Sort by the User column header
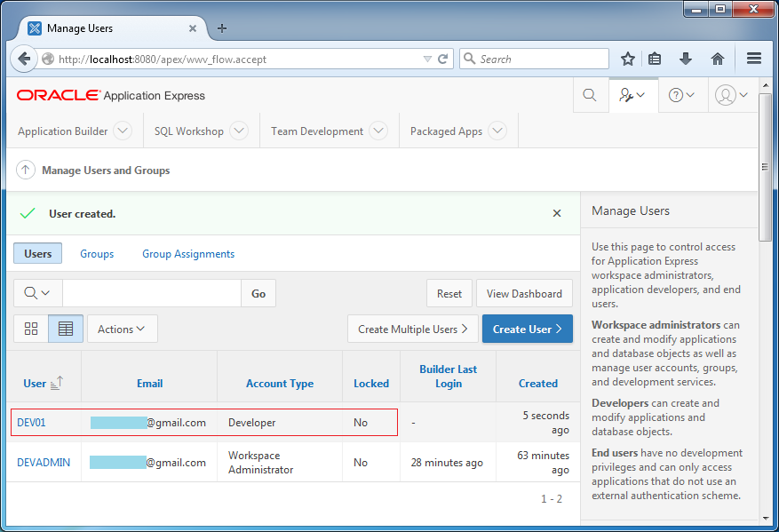Viewport: 779px width, 532px height. point(35,384)
